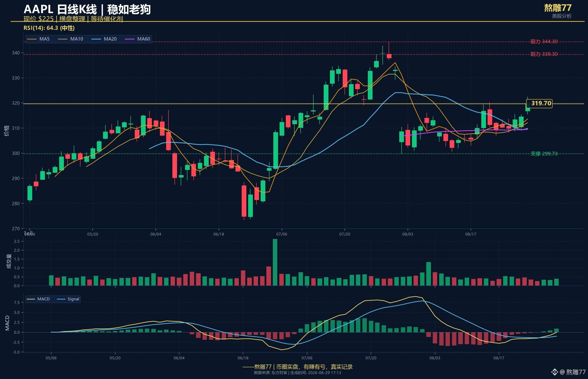
Task: Select the subtitle "现价 $225 | 横盘整理 | 等待催化剂"
Action: 73,19
